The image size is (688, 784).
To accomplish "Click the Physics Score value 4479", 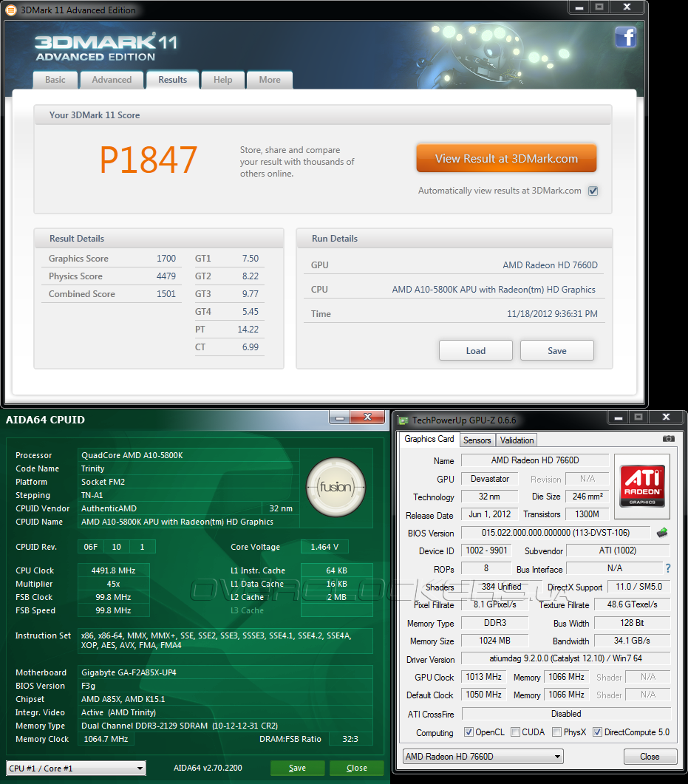I will 166,276.
